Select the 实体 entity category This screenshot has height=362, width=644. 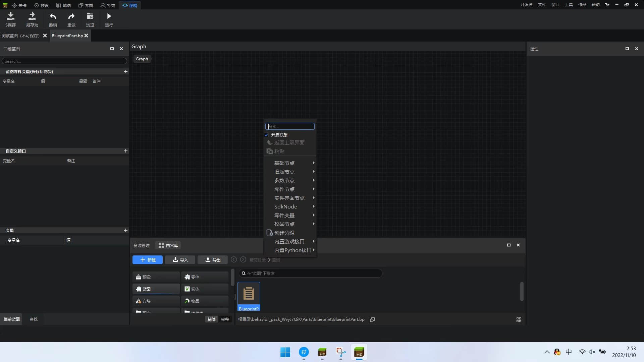point(205,289)
